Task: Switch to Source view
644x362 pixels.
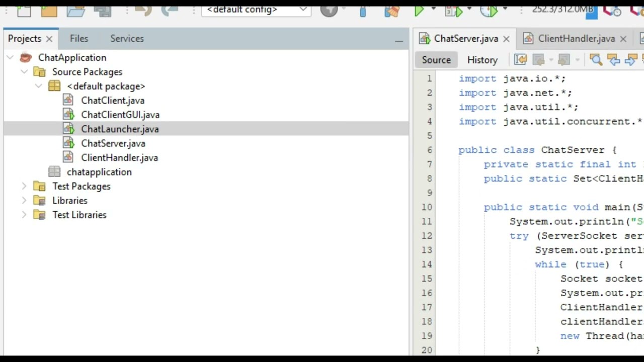Action: click(x=436, y=60)
